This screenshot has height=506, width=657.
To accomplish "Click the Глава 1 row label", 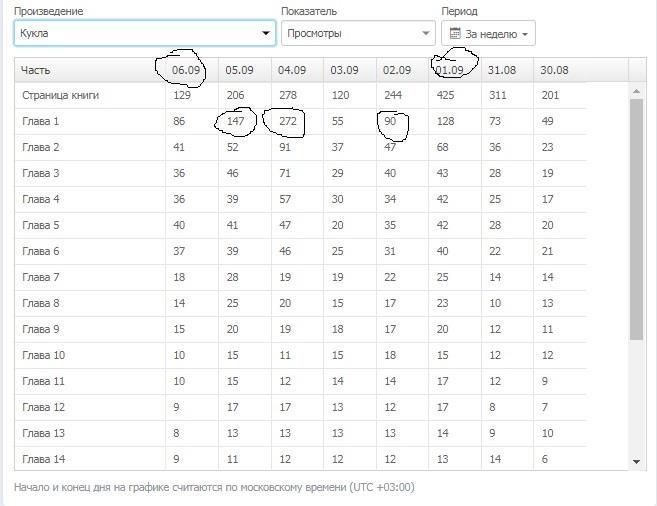I will tap(41, 122).
